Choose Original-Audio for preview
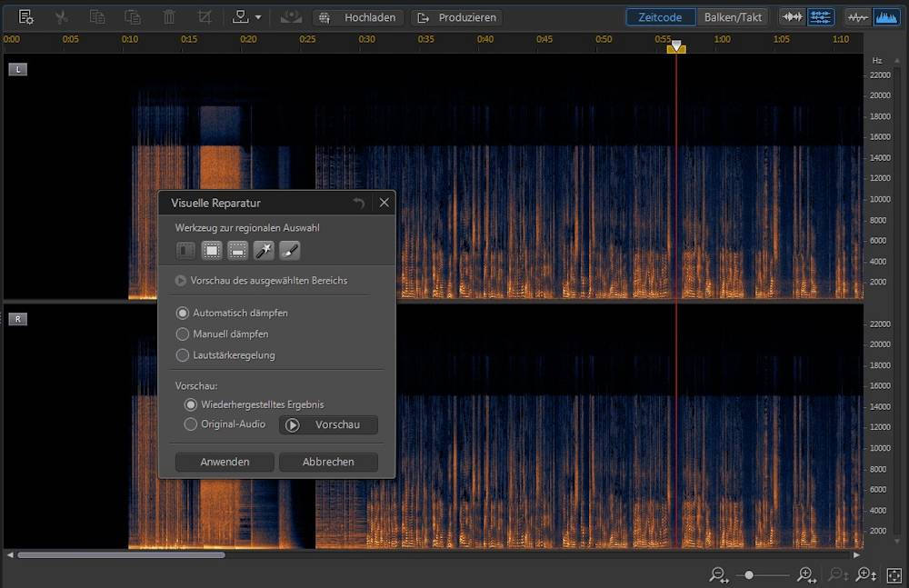The height and width of the screenshot is (588, 909). (191, 424)
